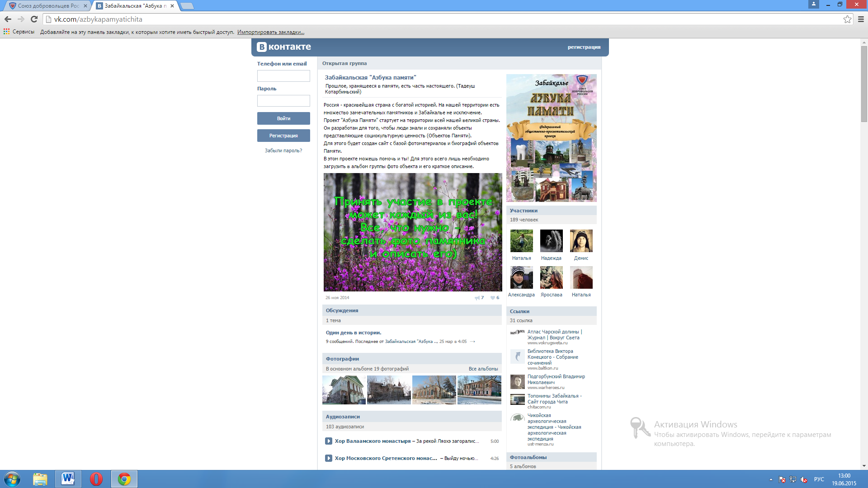Open the Windows Start button
Image resolution: width=868 pixels, height=488 pixels.
click(x=12, y=479)
